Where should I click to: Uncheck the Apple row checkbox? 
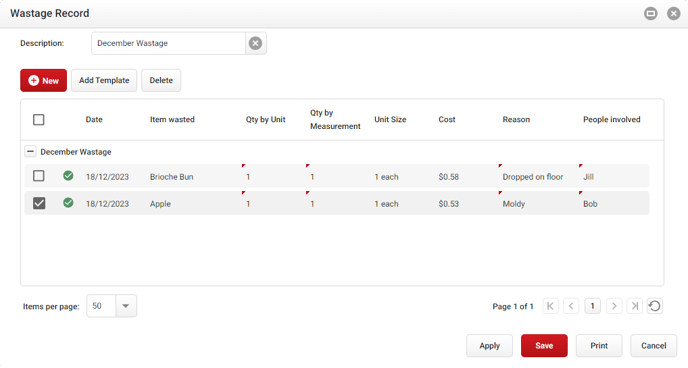[39, 203]
